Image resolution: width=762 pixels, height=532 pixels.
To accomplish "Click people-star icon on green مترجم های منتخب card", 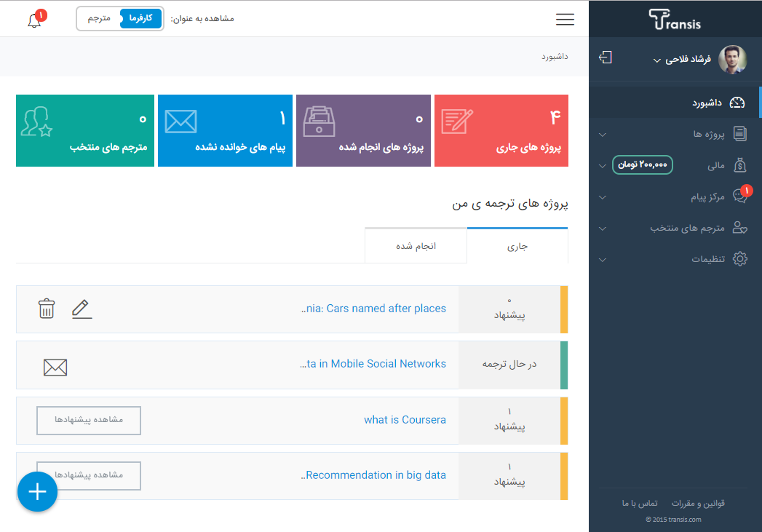I will [x=37, y=122].
